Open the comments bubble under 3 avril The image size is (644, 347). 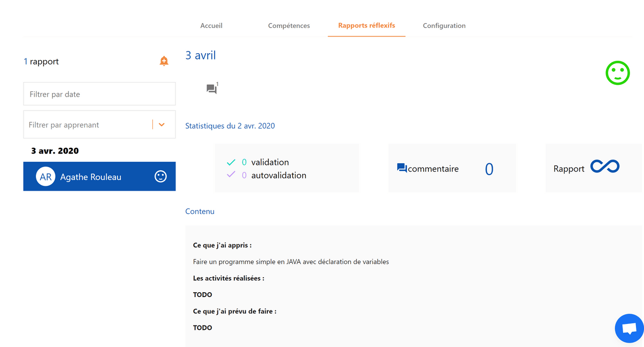[212, 89]
